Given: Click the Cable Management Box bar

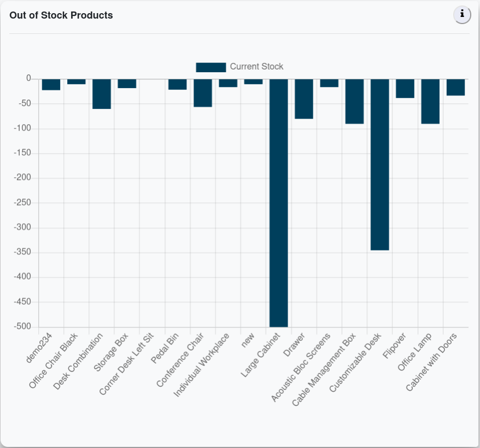Looking at the screenshot, I should 354,102.
